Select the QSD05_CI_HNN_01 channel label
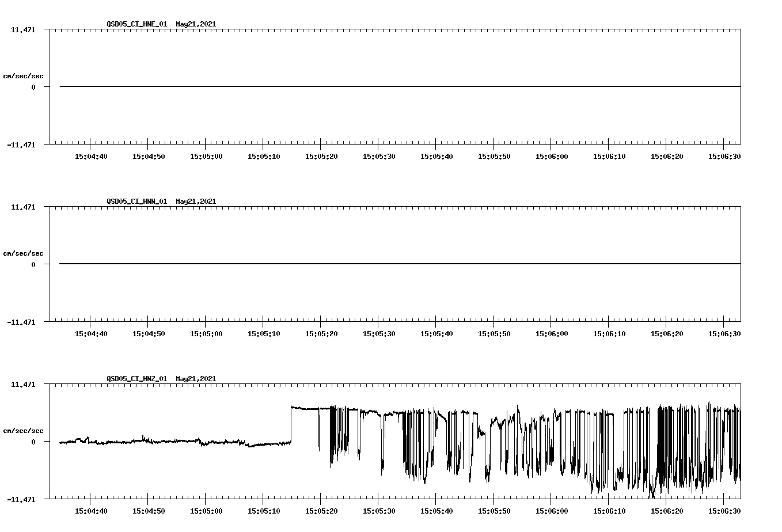The height and width of the screenshot is (532, 782). (x=136, y=202)
